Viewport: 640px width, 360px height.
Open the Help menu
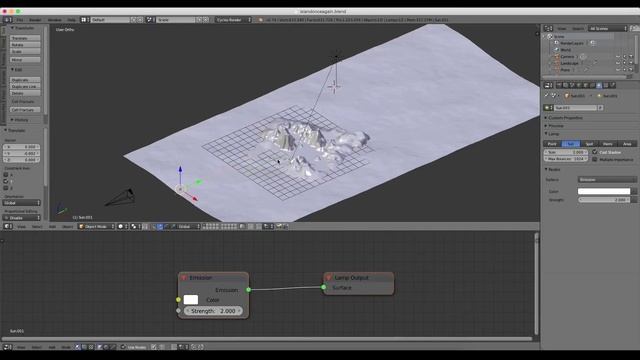71,20
